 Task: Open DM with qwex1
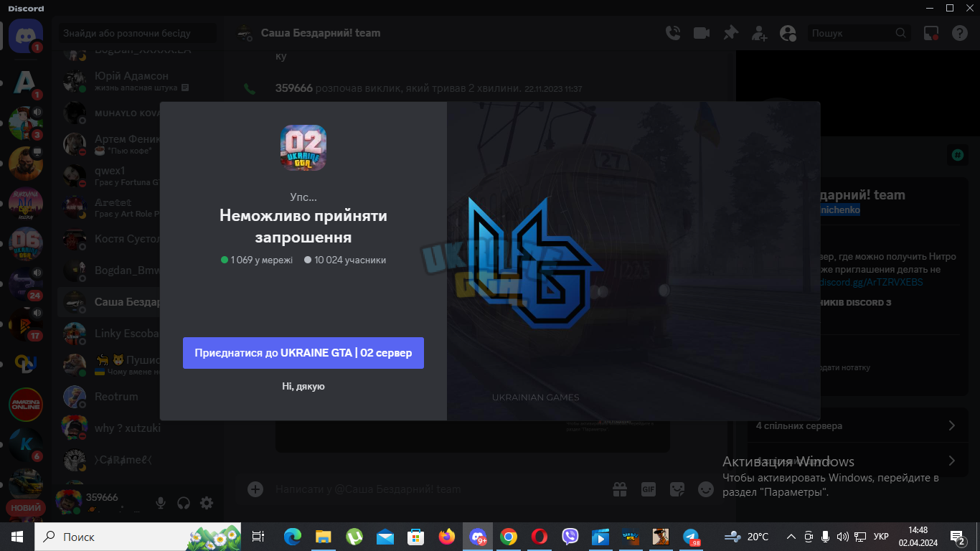[139, 176]
